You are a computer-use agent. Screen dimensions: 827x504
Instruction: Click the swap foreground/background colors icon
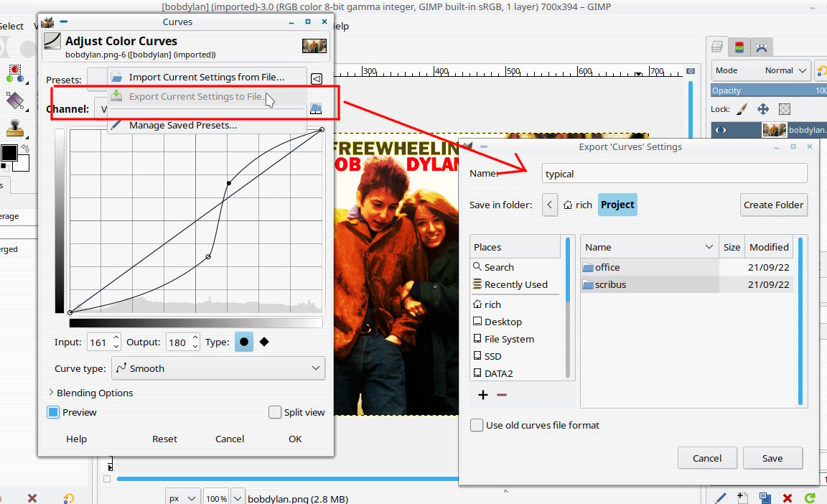tap(24, 149)
